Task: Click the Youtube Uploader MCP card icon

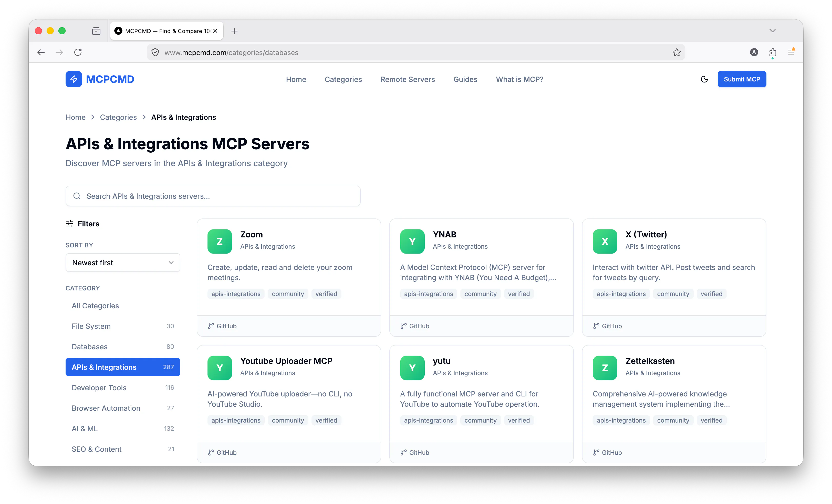Action: point(220,368)
